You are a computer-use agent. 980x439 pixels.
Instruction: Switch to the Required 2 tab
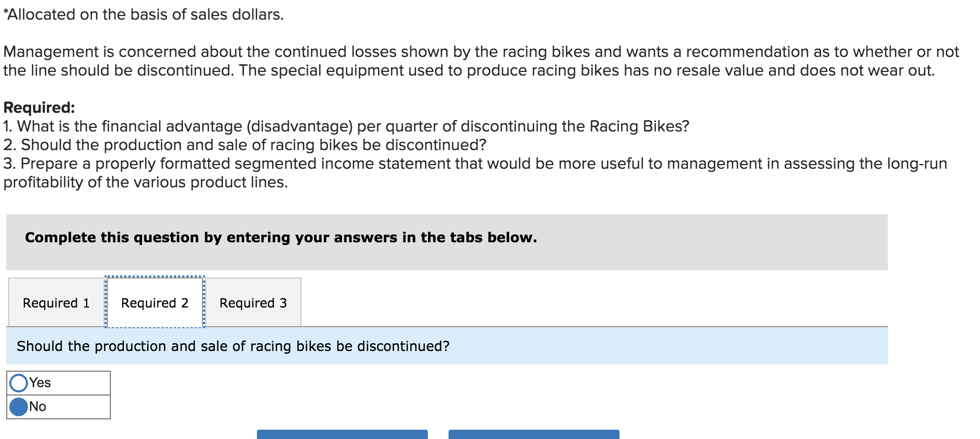pos(154,303)
